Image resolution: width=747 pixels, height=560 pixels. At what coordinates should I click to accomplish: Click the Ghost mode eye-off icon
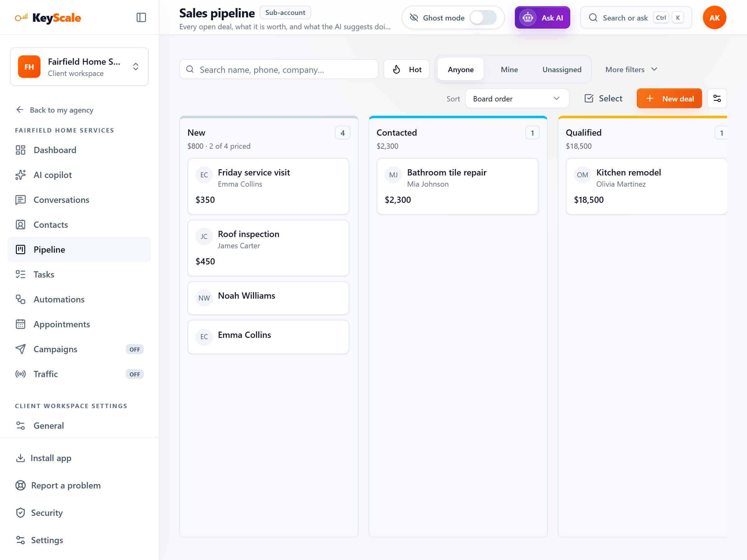tap(414, 17)
